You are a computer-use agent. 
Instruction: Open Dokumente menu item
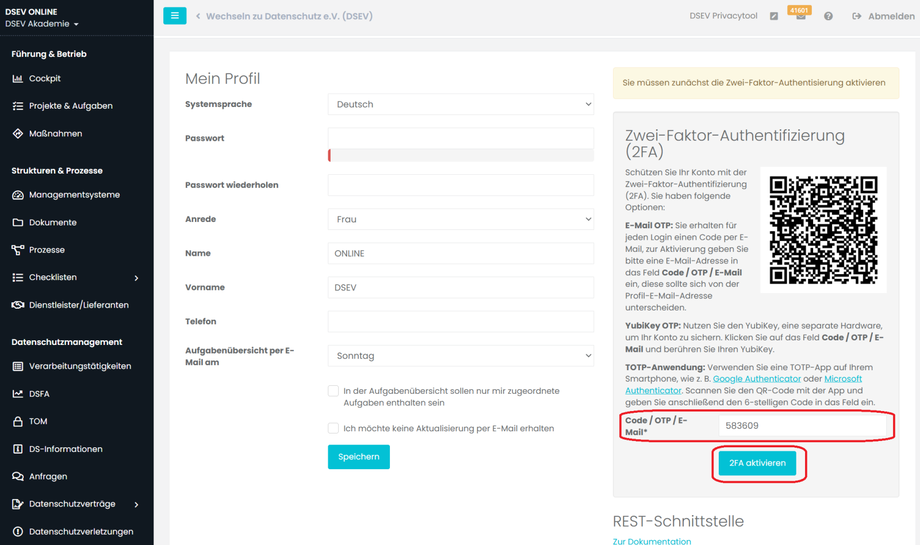(53, 222)
